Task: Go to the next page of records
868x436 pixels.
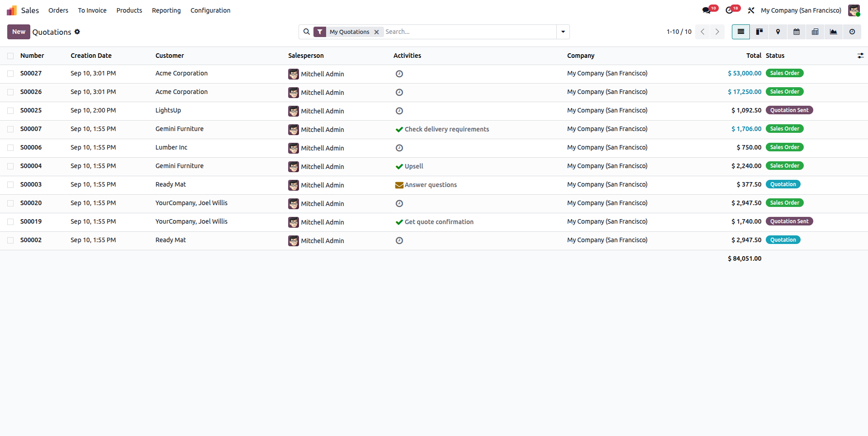Action: [717, 32]
